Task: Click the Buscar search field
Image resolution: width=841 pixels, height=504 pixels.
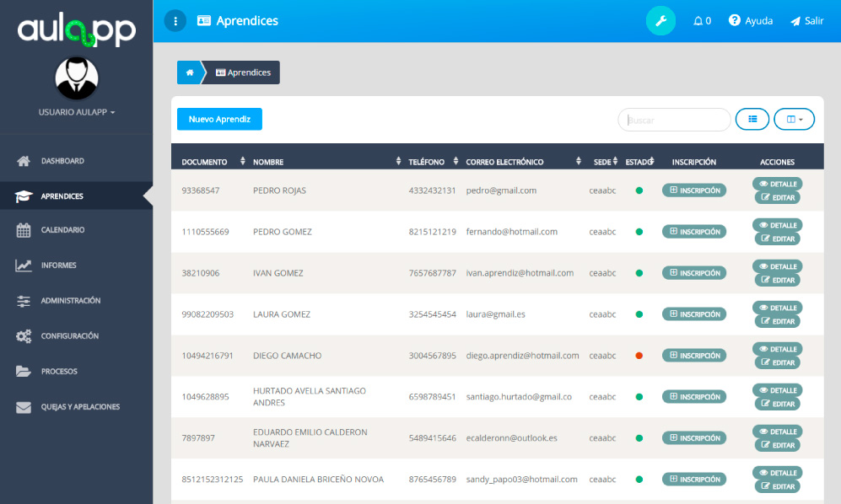Action: click(674, 120)
